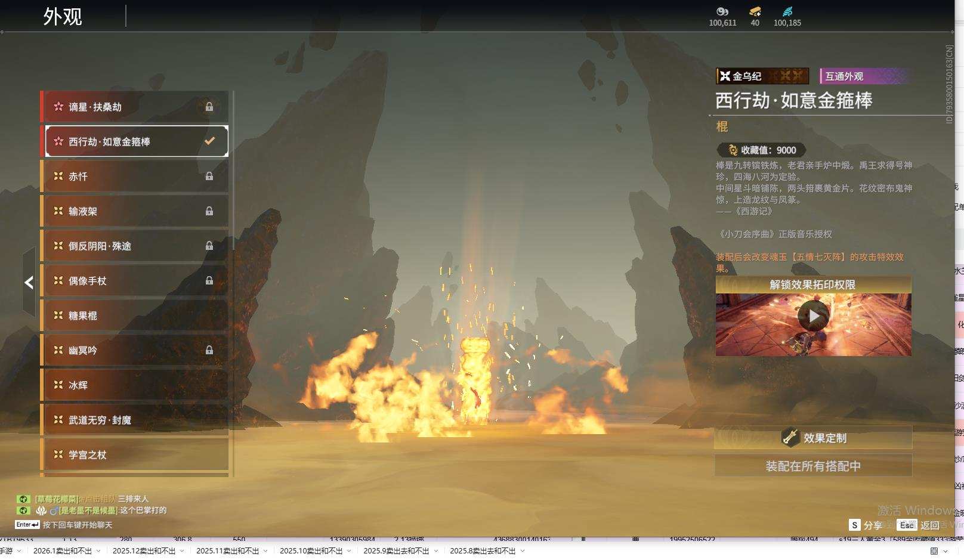964x560 pixels.
Task: Click the gold bar currency icon
Action: tap(755, 11)
